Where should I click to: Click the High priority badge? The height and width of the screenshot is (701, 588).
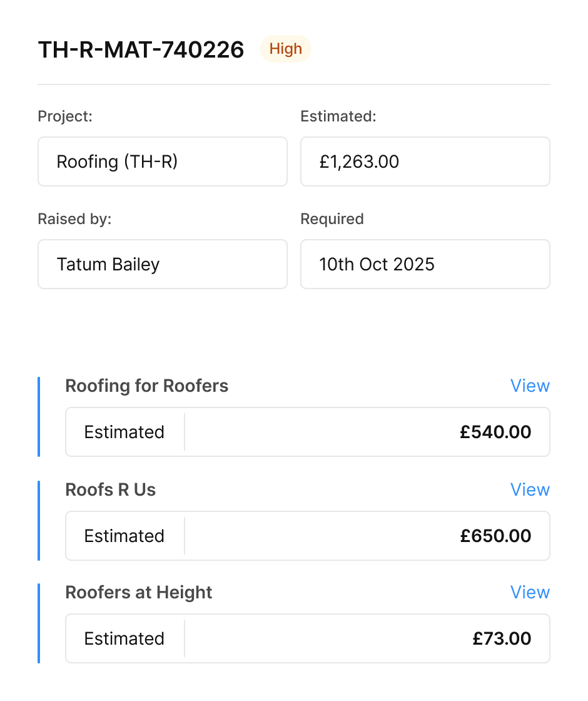click(285, 49)
